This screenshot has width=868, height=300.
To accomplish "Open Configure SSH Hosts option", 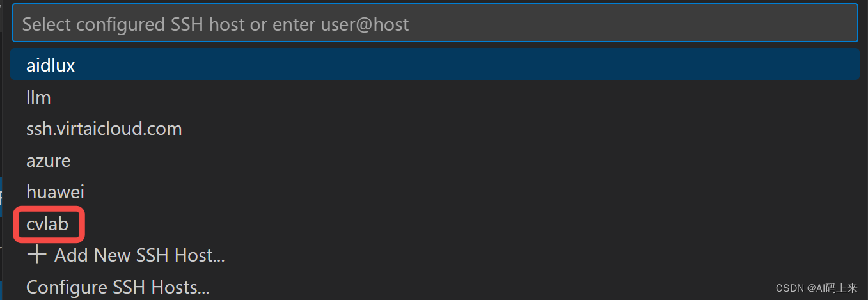I will [x=118, y=287].
